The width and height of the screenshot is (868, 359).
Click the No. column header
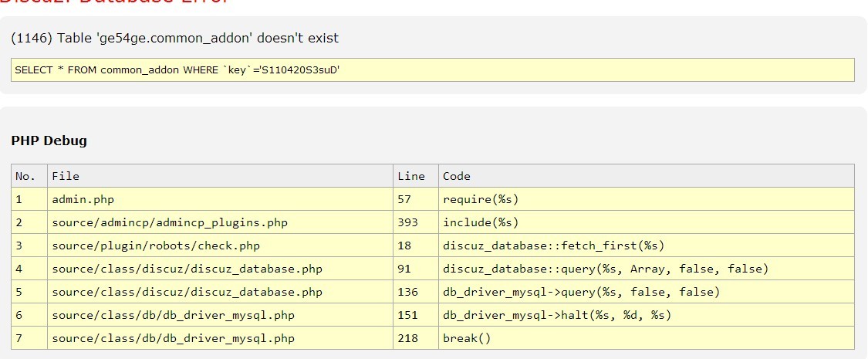25,176
